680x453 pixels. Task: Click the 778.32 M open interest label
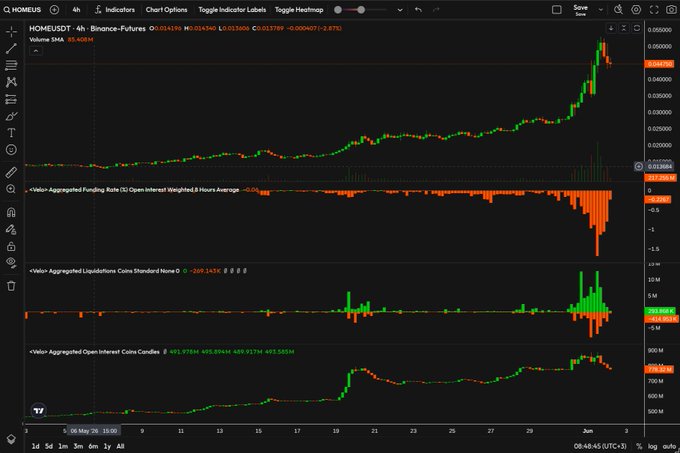click(659, 369)
